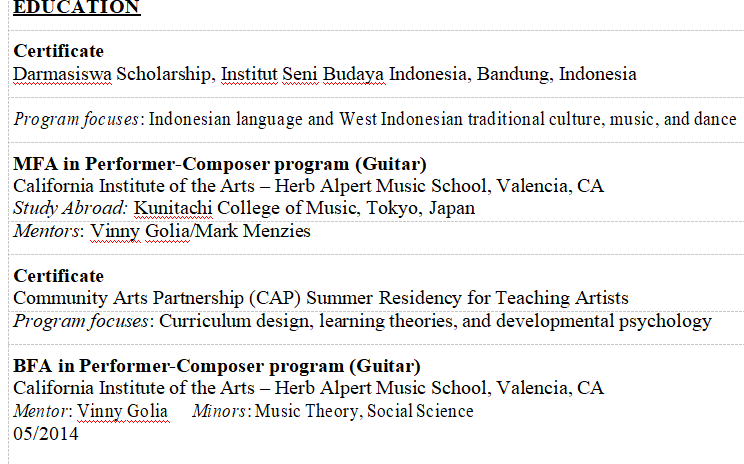Click the EDUCATION heading
The height and width of the screenshot is (464, 744).
tap(76, 8)
